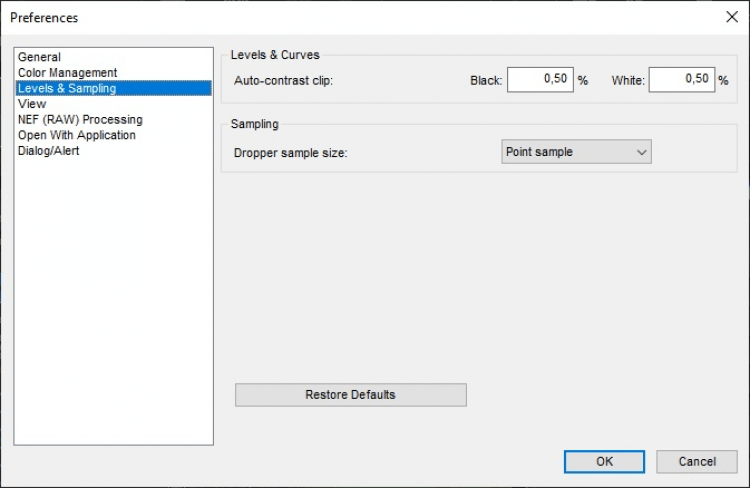Select General in the category list
Viewport: 750px width, 488px height.
click(x=40, y=57)
